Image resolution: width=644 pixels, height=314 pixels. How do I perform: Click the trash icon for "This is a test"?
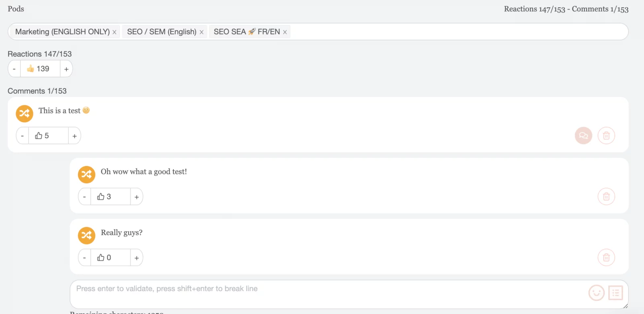[606, 135]
